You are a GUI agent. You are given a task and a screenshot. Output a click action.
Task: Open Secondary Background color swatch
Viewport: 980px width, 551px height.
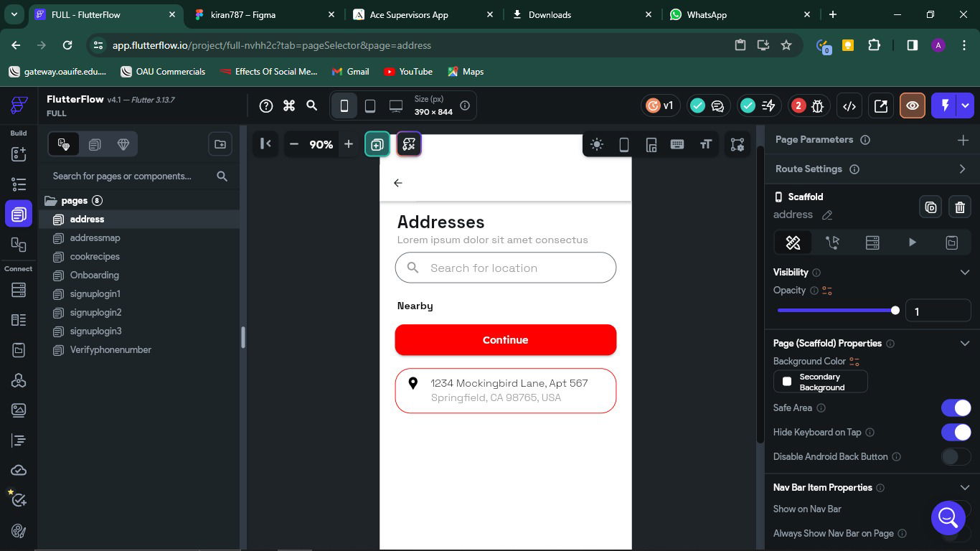[820, 382]
